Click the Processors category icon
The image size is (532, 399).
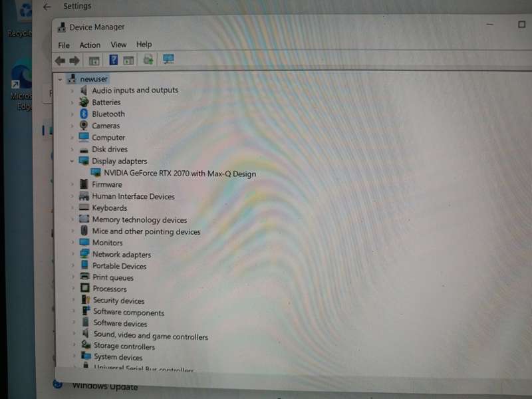[x=85, y=288]
